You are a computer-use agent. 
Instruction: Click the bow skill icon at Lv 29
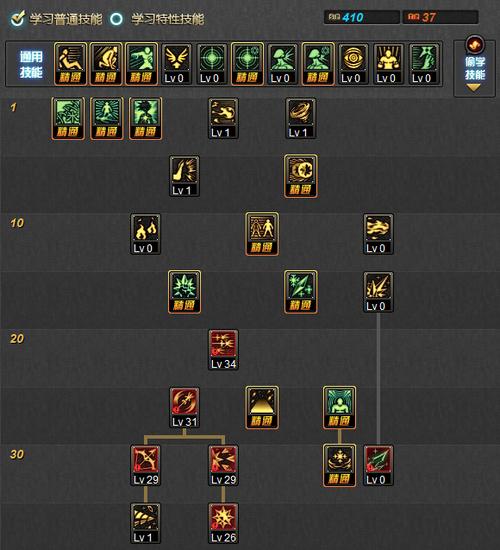146,465
